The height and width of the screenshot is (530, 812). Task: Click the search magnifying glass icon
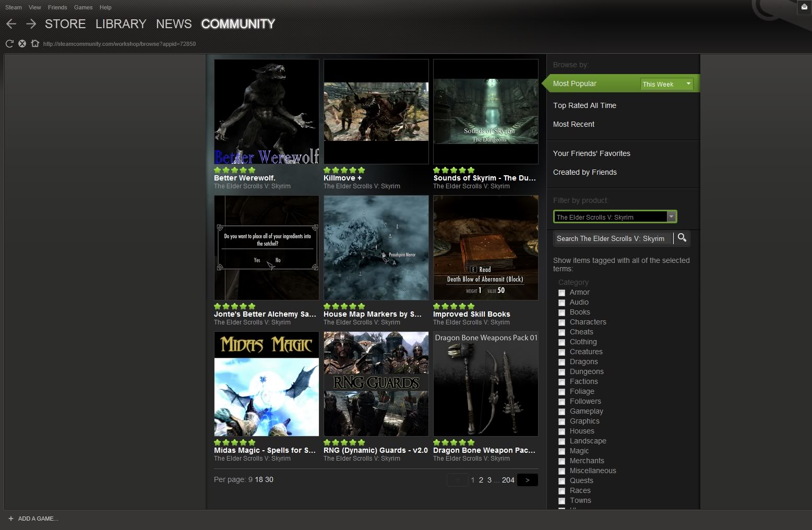[x=682, y=238]
